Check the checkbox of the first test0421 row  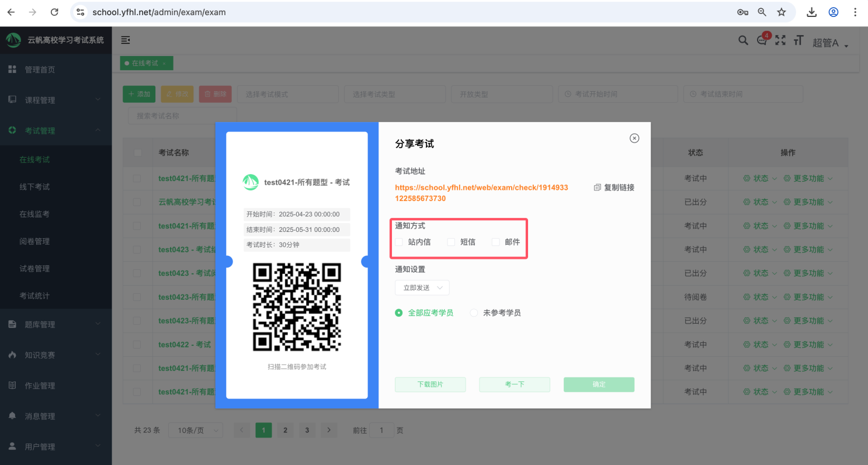tap(137, 178)
